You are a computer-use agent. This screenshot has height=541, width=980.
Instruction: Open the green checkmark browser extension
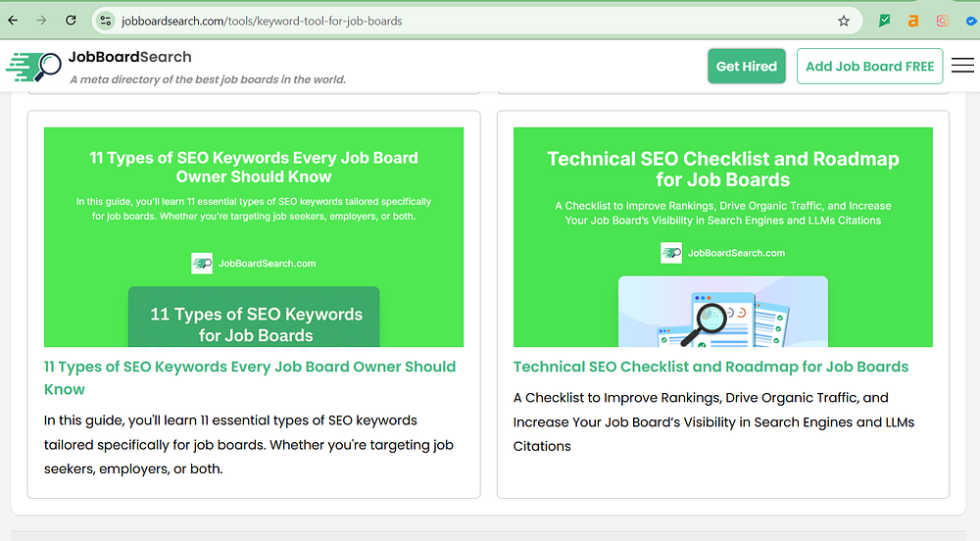(x=884, y=21)
